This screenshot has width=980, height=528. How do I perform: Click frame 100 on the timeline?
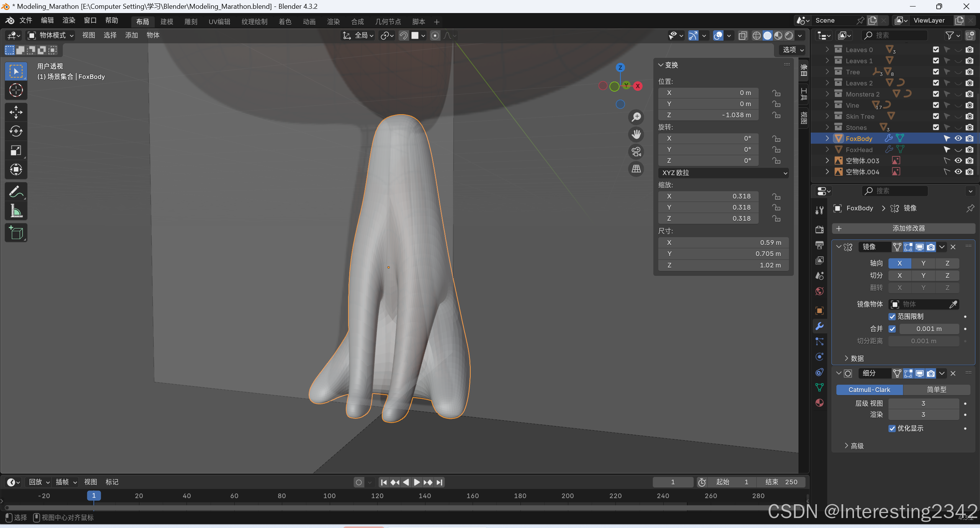[x=329, y=496]
